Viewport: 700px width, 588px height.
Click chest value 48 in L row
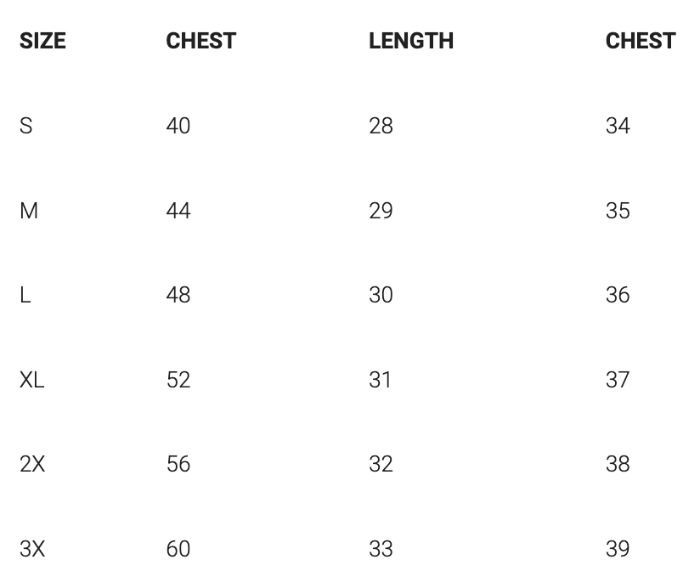[x=178, y=295]
